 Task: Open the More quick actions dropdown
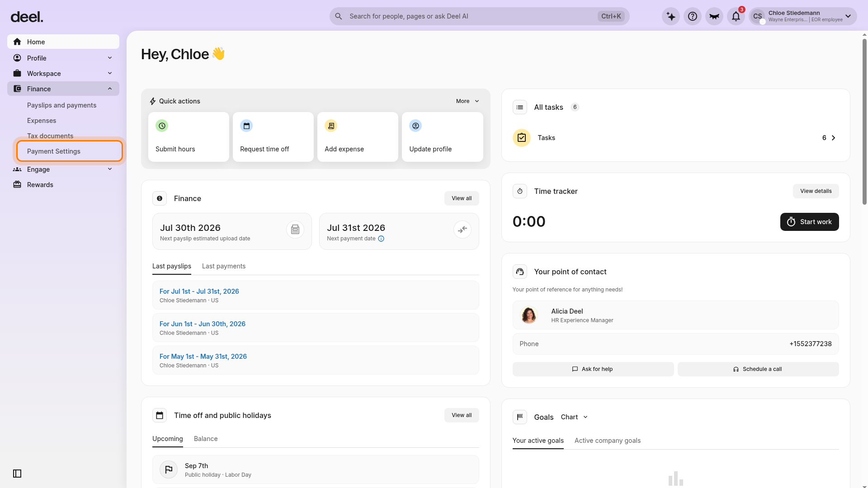pos(467,101)
